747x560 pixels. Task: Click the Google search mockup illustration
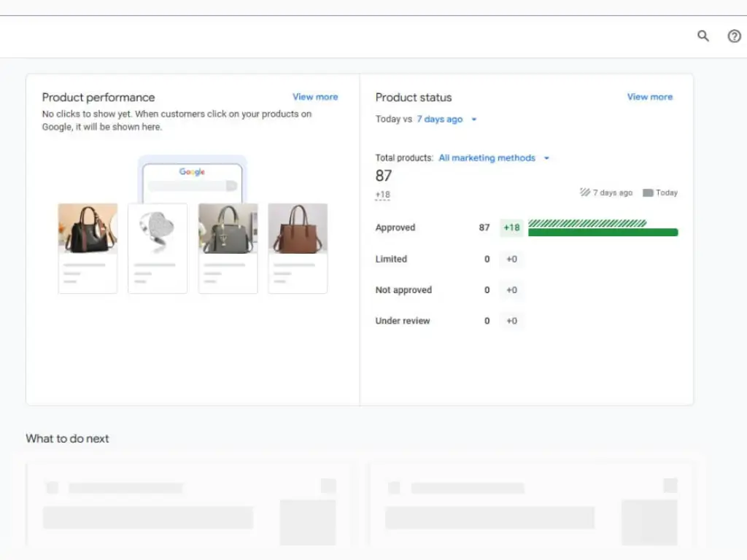(192, 179)
